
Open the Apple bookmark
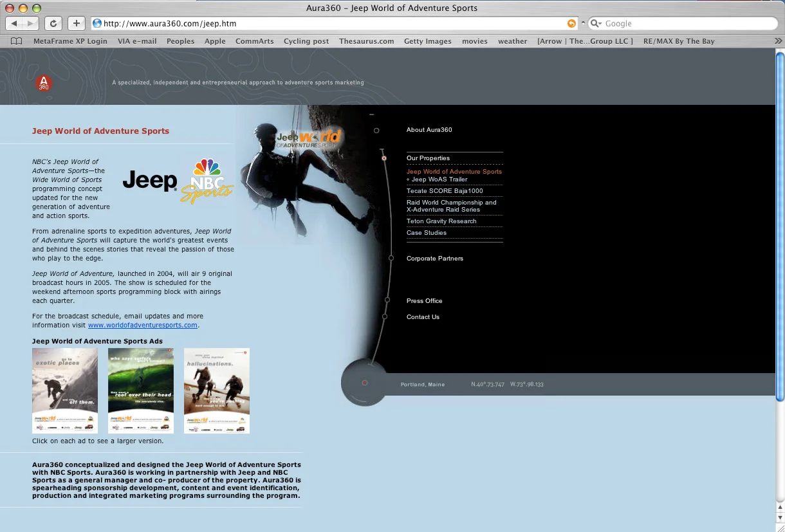[215, 41]
